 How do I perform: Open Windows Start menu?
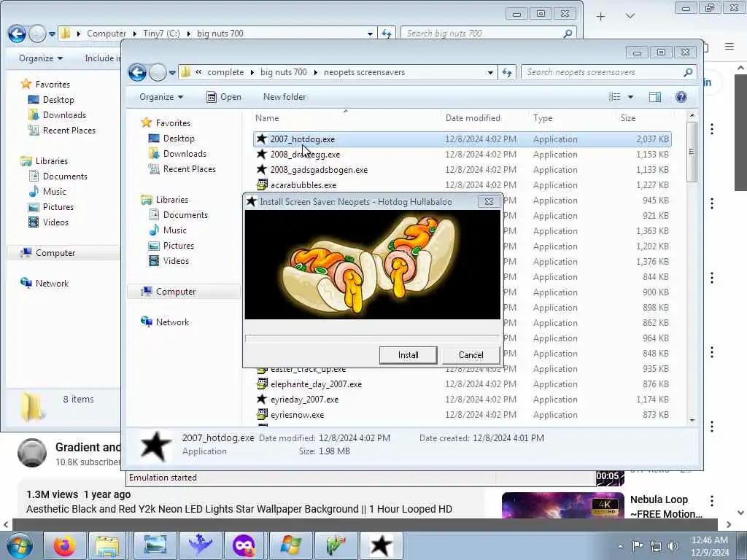pyautogui.click(x=20, y=545)
